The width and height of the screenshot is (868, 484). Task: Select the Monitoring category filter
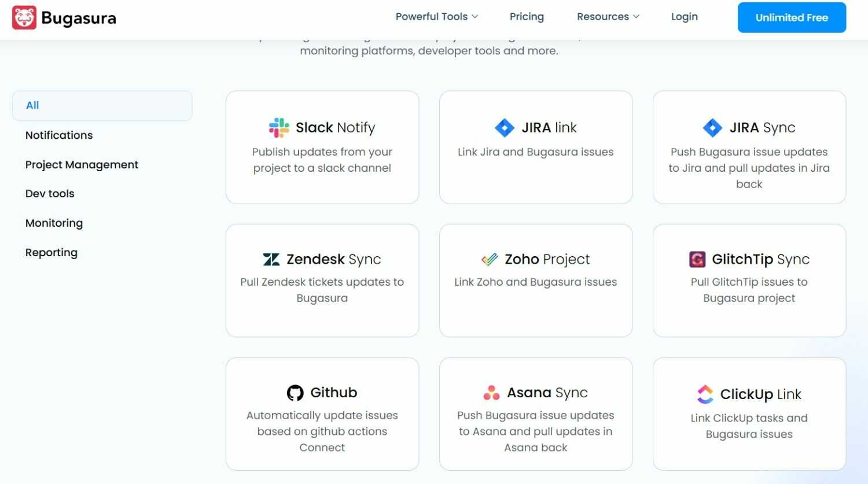(x=54, y=223)
